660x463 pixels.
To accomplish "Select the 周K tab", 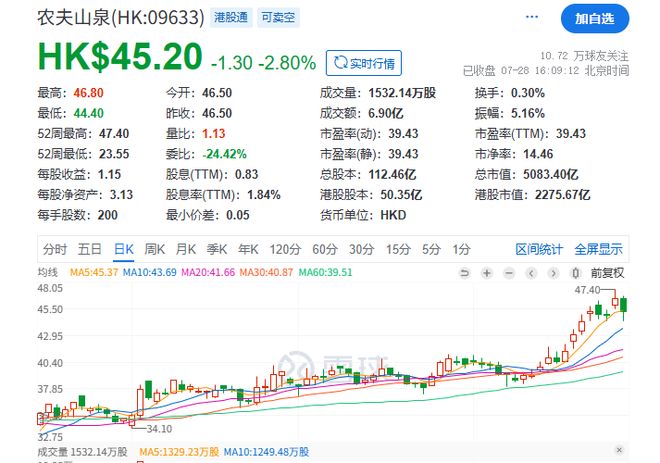I will [x=154, y=249].
